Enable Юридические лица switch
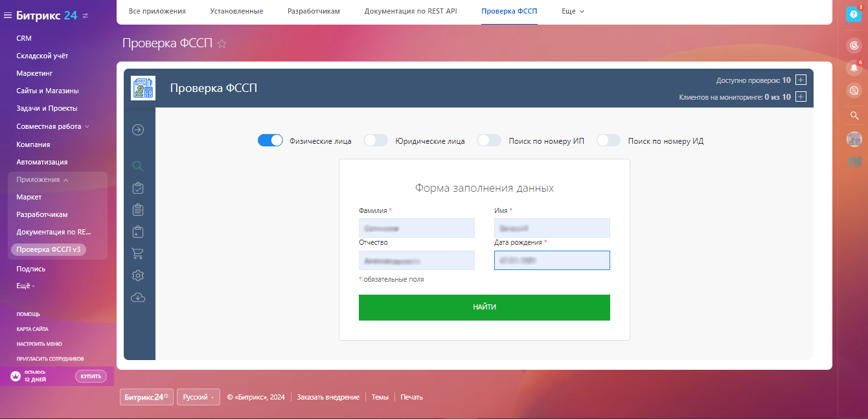The width and height of the screenshot is (868, 419). (376, 141)
